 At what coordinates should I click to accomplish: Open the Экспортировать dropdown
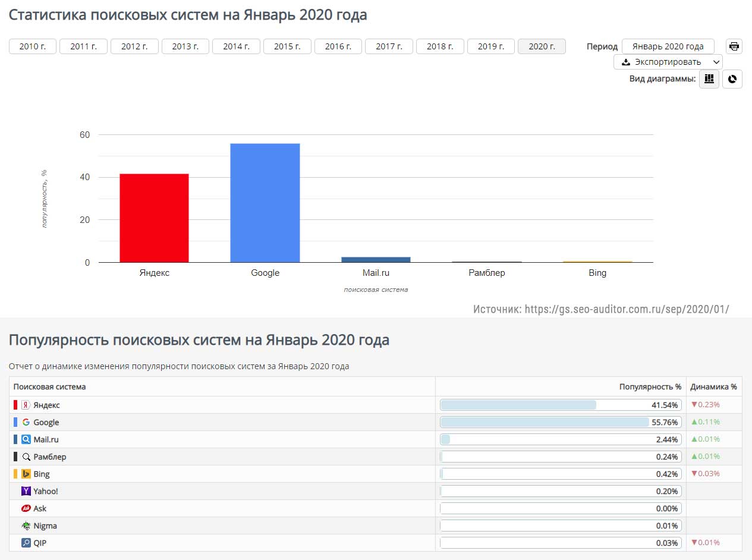point(668,62)
